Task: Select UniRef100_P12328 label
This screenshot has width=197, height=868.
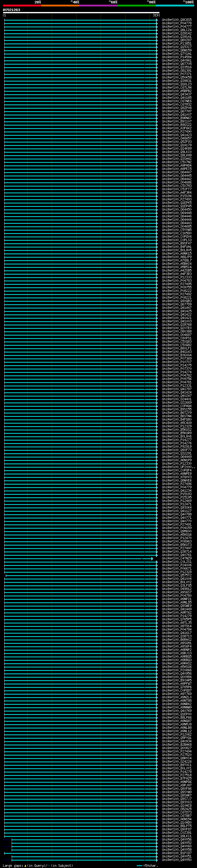Action: (x=177, y=572)
